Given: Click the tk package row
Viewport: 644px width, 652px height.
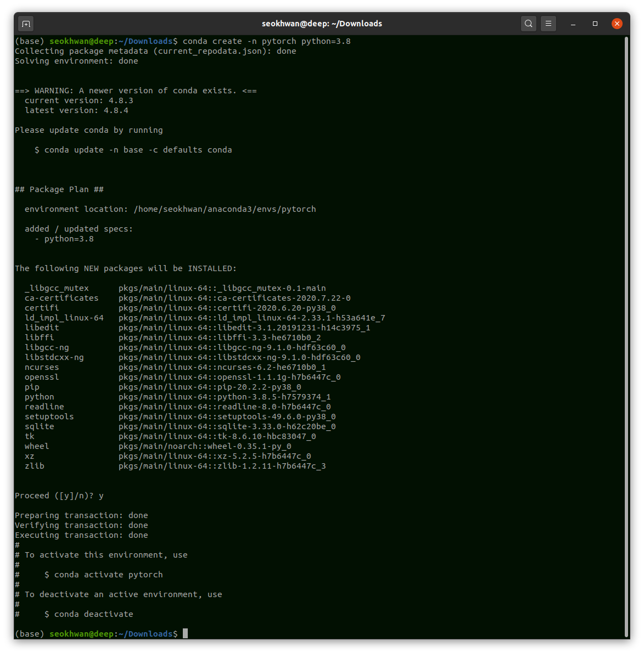Looking at the screenshot, I should tap(170, 437).
